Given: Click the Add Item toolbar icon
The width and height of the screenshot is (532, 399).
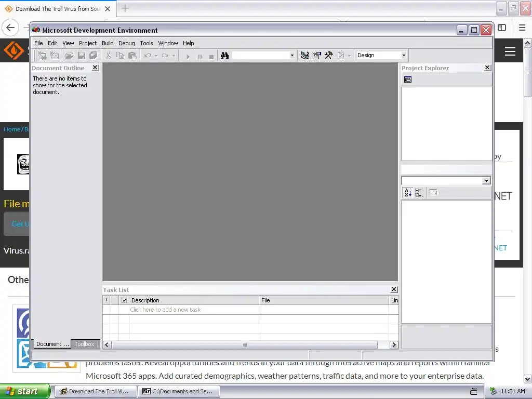Looking at the screenshot, I should (55, 56).
